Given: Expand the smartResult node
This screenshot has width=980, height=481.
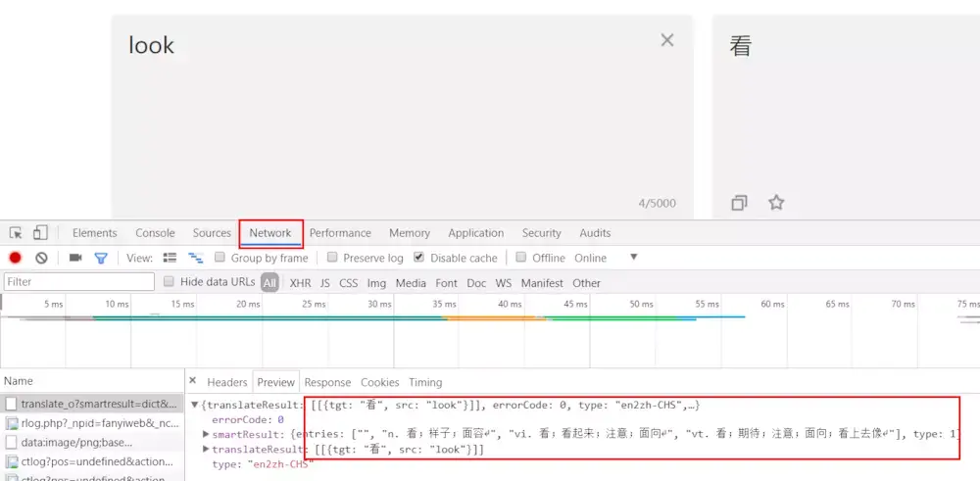Looking at the screenshot, I should click(206, 434).
